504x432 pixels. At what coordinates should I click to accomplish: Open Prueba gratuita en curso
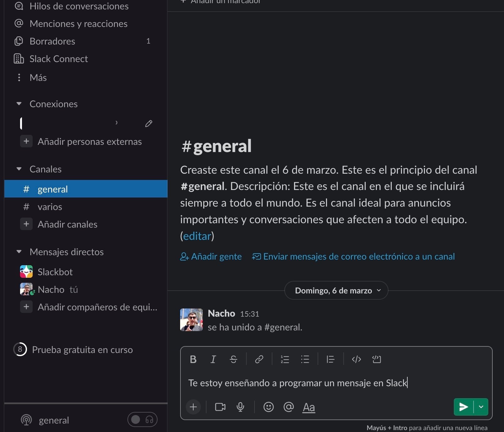[82, 350]
